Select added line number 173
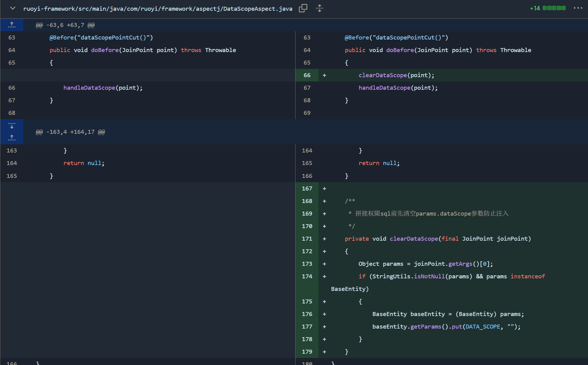 (307, 264)
